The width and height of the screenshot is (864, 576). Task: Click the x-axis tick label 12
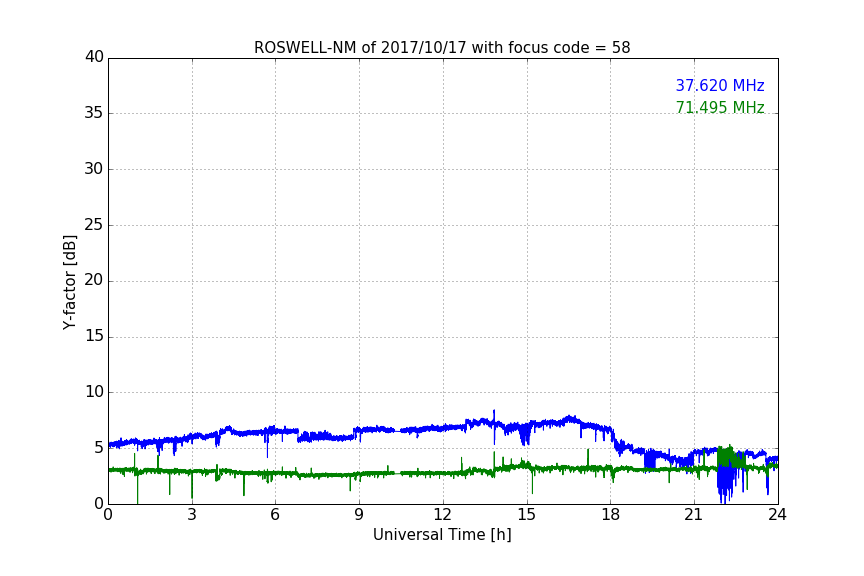click(442, 515)
